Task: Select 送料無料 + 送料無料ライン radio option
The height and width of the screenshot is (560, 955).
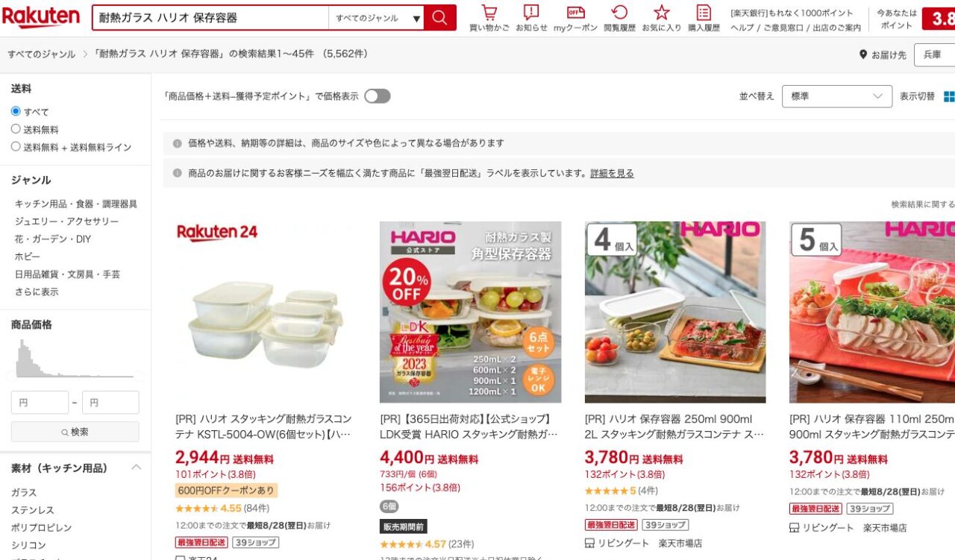Action: coord(16,147)
